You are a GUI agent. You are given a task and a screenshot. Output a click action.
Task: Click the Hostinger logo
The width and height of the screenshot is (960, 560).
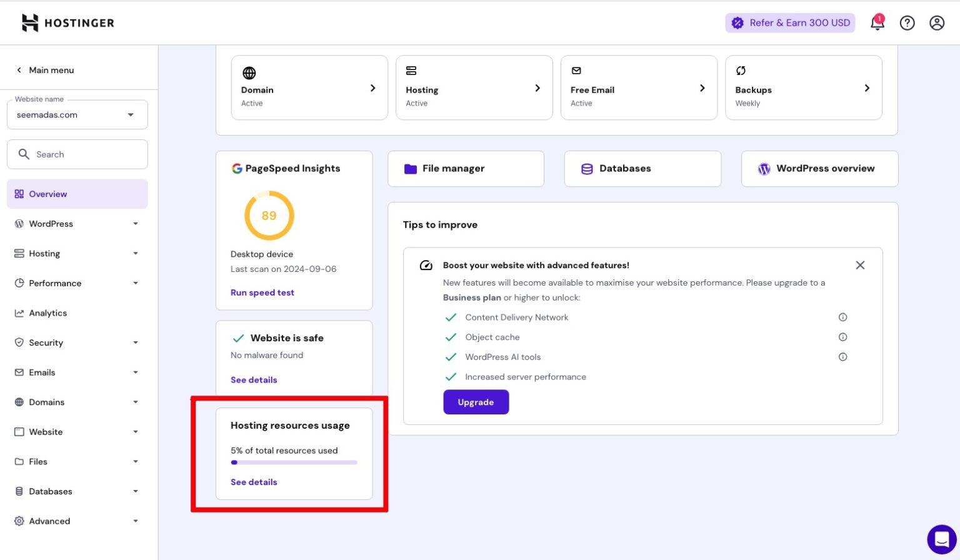[68, 23]
